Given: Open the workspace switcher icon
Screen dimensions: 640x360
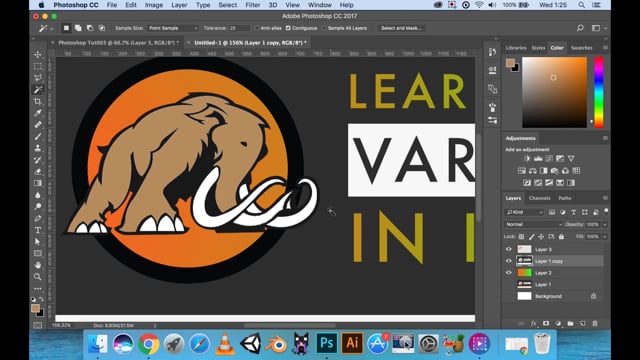Looking at the screenshot, I should [x=596, y=28].
